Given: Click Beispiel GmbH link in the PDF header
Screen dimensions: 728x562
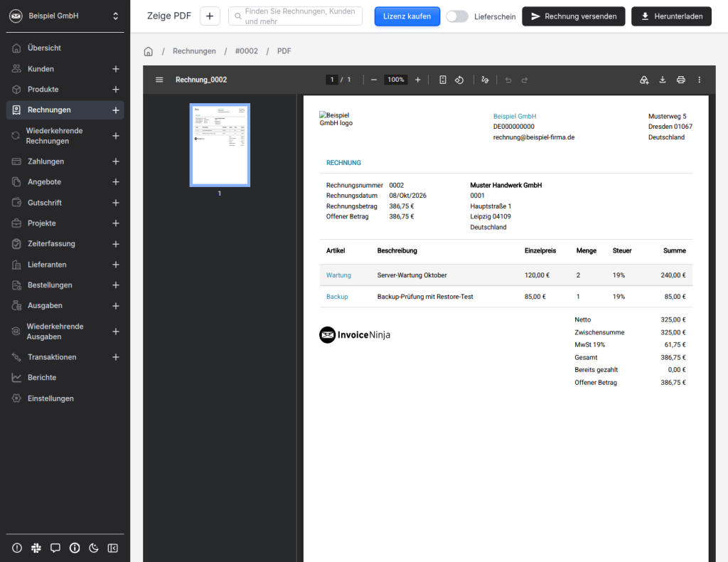Looking at the screenshot, I should pyautogui.click(x=515, y=117).
